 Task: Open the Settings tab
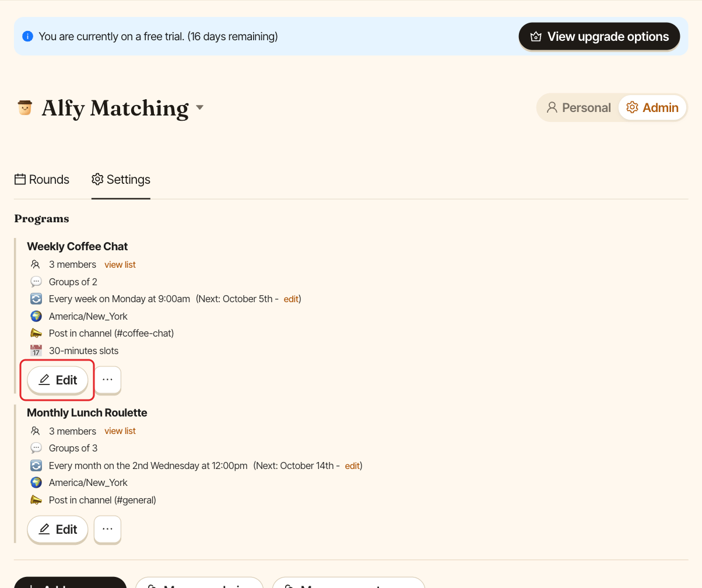click(121, 180)
